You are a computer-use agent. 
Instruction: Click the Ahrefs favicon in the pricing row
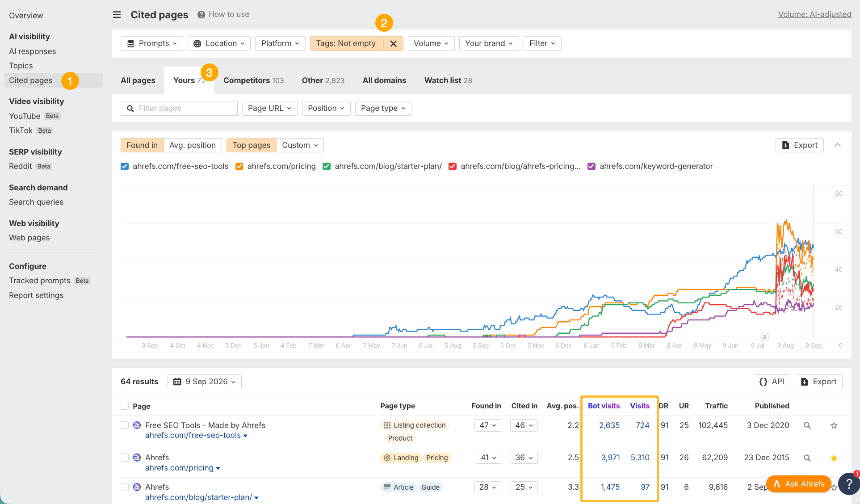pyautogui.click(x=137, y=458)
